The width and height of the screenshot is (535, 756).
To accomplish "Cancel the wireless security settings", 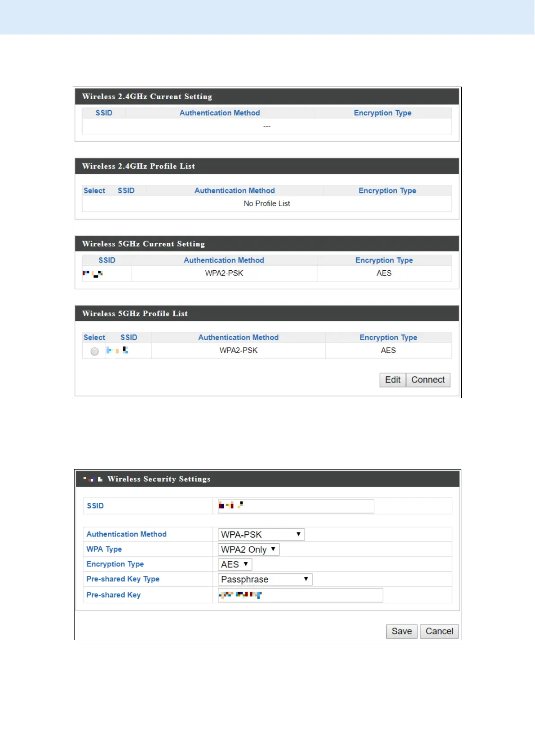I will (x=439, y=631).
